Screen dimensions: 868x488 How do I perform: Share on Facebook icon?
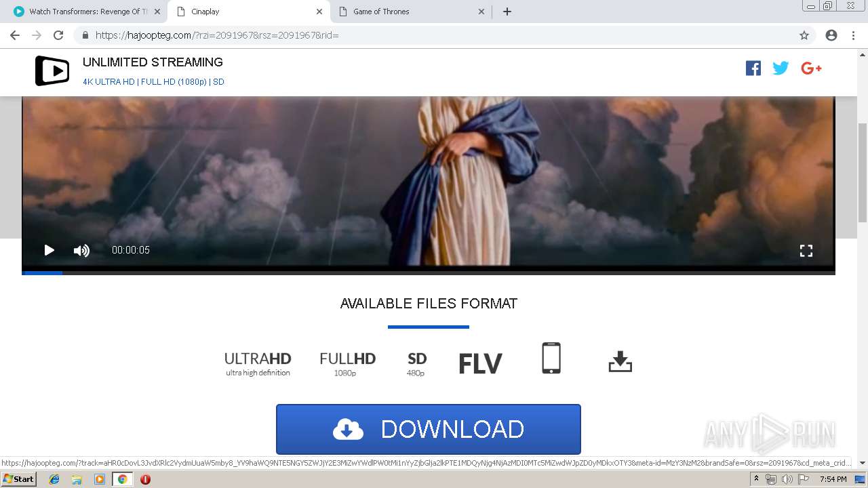pyautogui.click(x=753, y=68)
